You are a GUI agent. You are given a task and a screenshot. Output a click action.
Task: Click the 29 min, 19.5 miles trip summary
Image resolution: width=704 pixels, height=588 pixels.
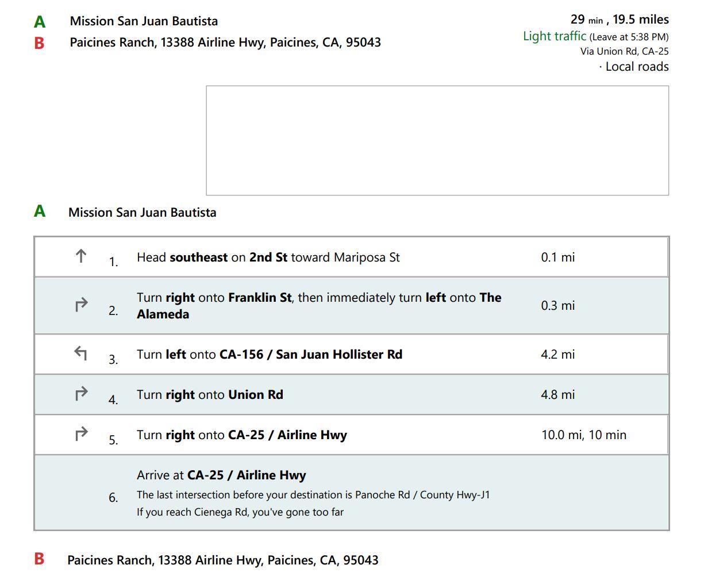(x=620, y=20)
